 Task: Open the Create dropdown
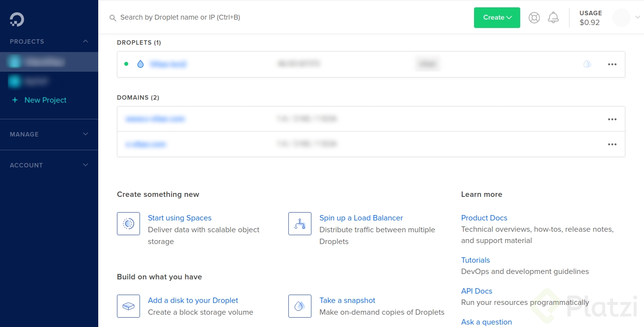497,17
